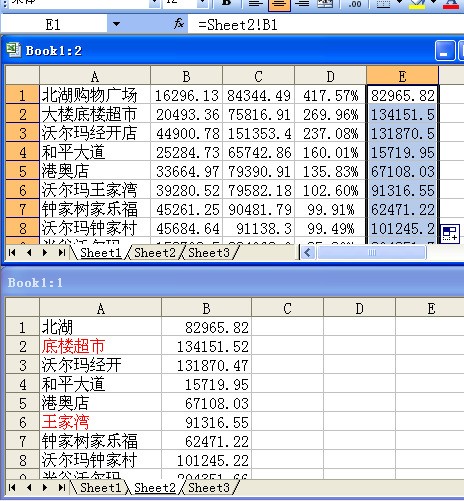Viewport: 464px width, 501px height.
Task: Toggle the highlighted Center alignment button
Action: coord(279,4)
